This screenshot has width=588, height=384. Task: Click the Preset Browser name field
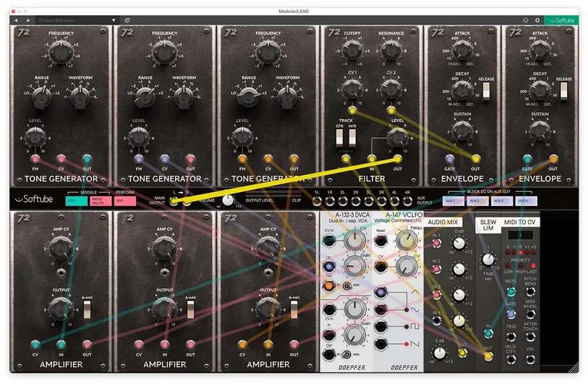click(x=73, y=20)
